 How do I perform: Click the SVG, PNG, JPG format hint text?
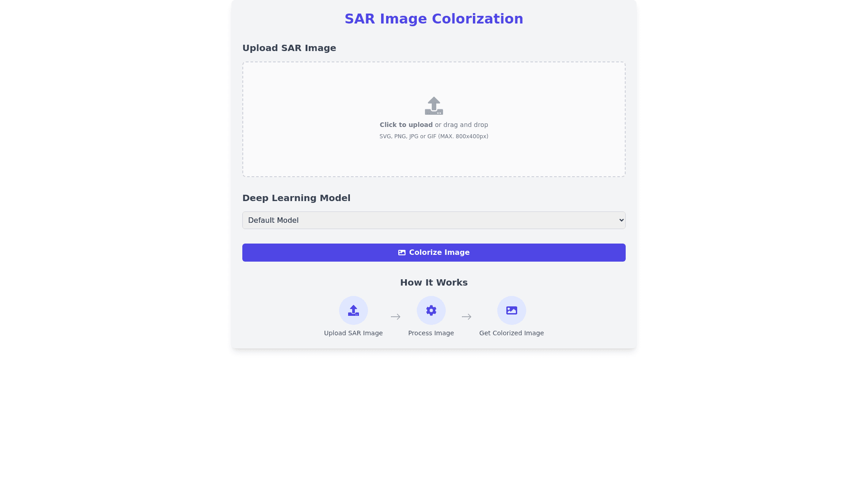[434, 136]
